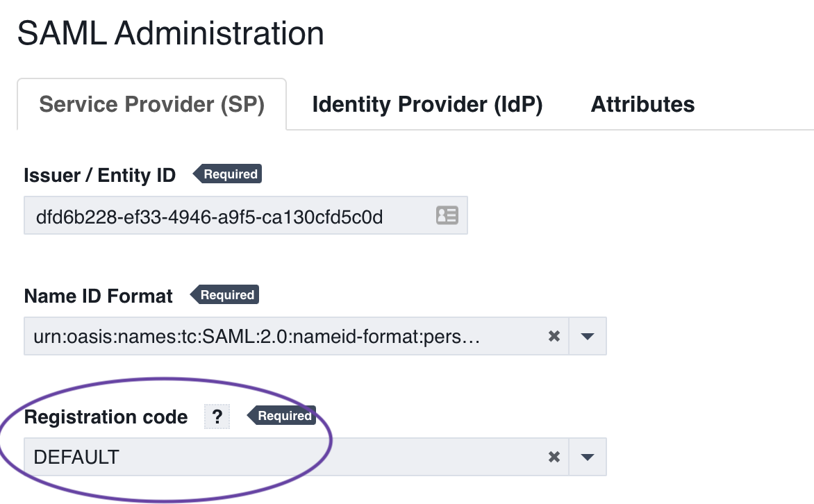Screen dimensions: 814x504
Task: Click the Registration code field showing DEFAULT
Action: pos(278,457)
